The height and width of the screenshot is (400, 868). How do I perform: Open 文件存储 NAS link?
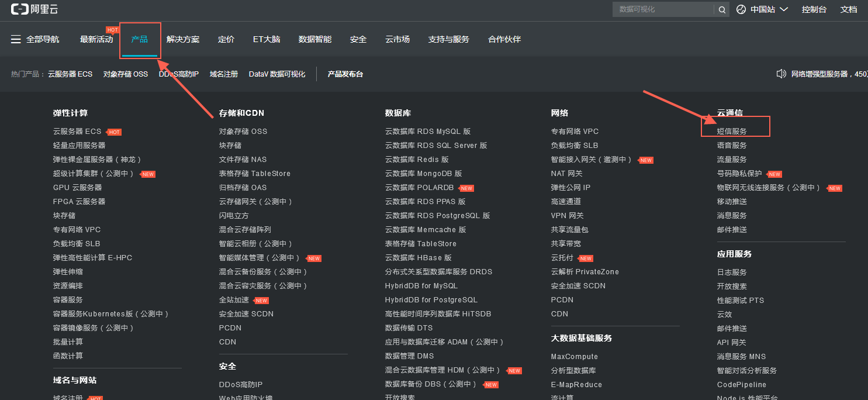pos(243,160)
